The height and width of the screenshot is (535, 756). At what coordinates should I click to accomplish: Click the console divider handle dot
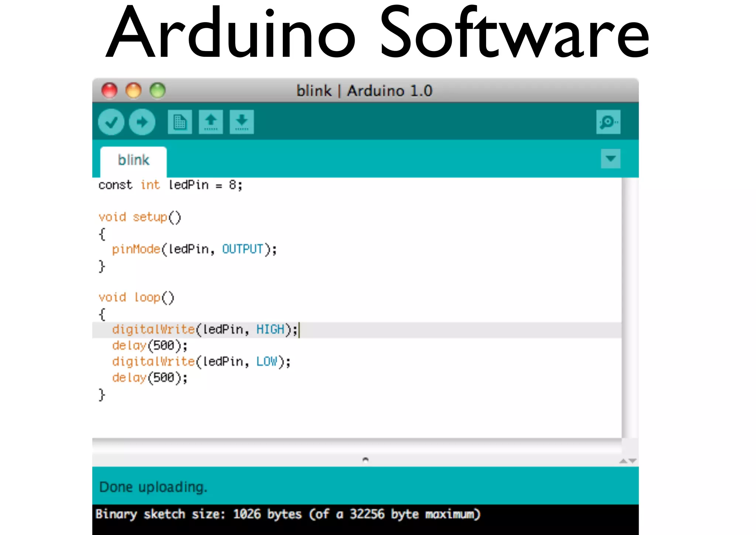click(365, 460)
